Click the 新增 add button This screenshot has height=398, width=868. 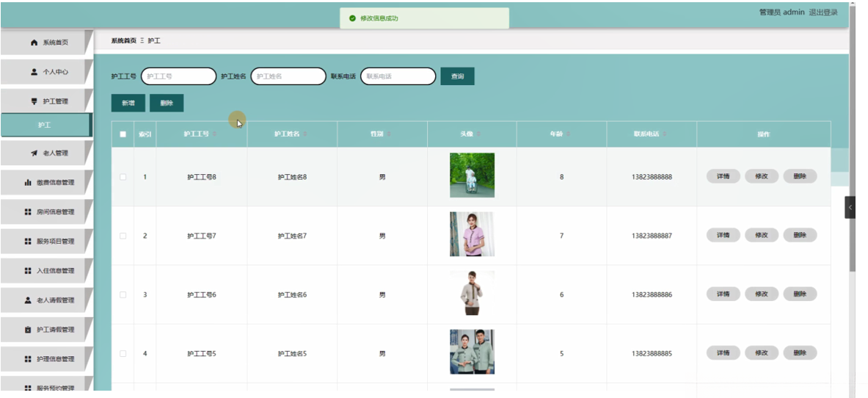click(128, 103)
